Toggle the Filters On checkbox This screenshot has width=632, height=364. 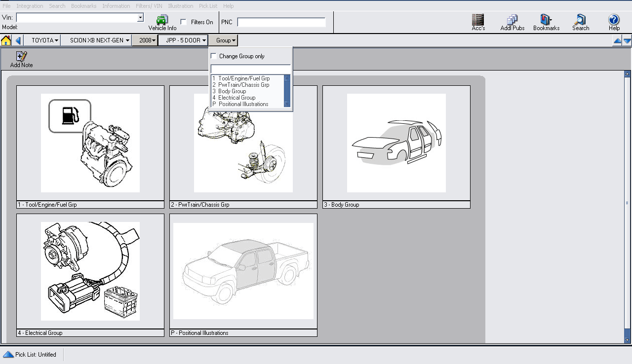pos(184,22)
